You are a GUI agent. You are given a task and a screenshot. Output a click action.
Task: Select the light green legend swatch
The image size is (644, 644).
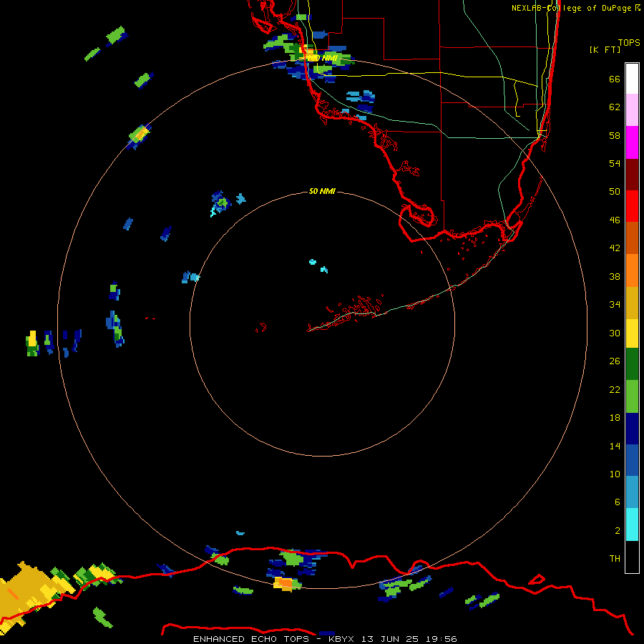coord(632,396)
